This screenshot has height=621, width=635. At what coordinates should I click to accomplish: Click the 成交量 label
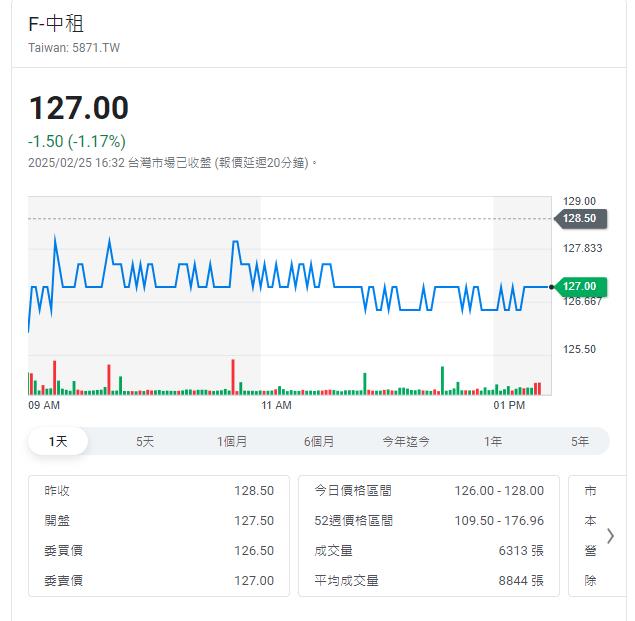[x=334, y=551]
